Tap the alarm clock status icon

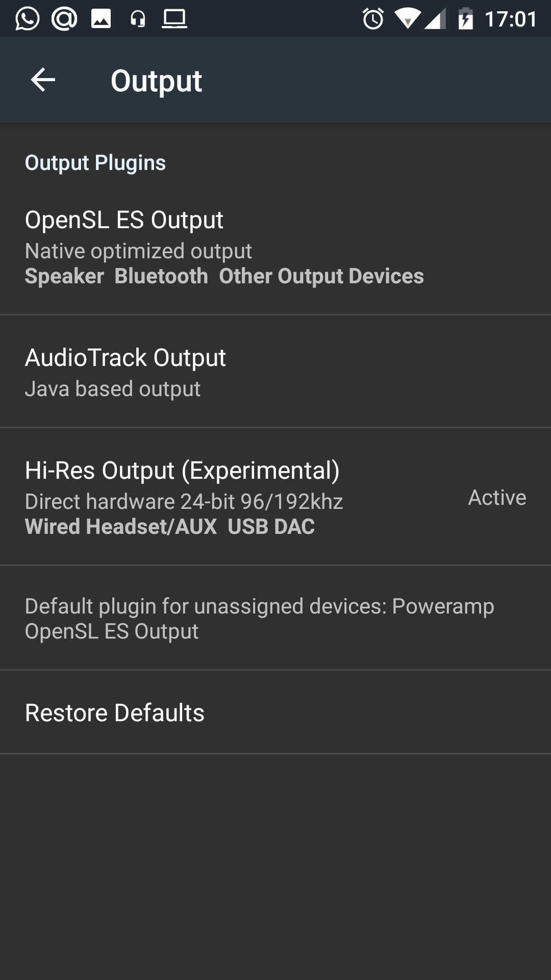(x=373, y=19)
